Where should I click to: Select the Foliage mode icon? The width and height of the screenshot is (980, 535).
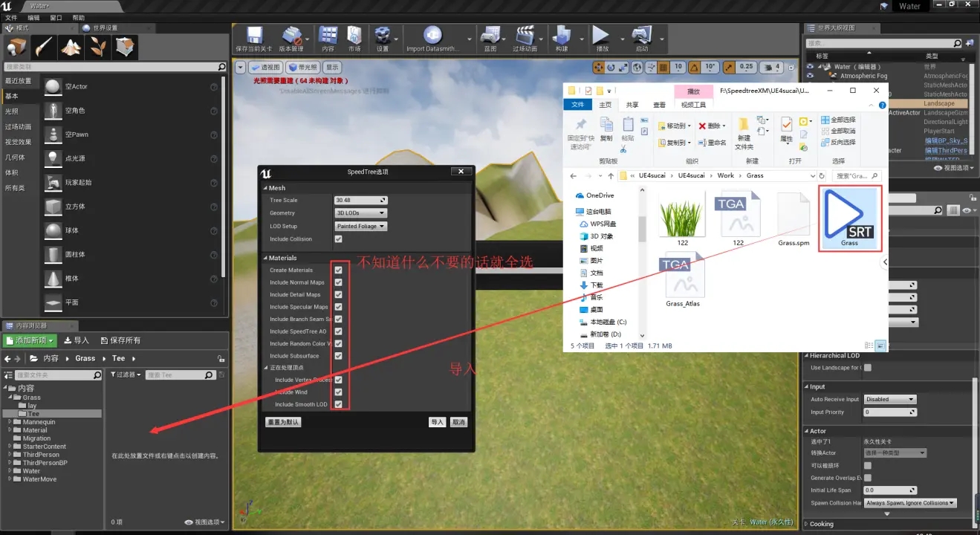98,47
